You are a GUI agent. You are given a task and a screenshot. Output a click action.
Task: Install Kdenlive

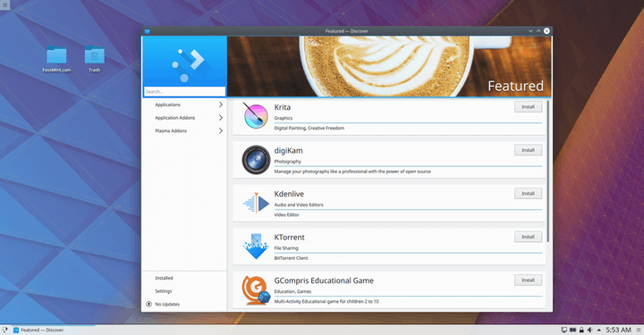528,194
